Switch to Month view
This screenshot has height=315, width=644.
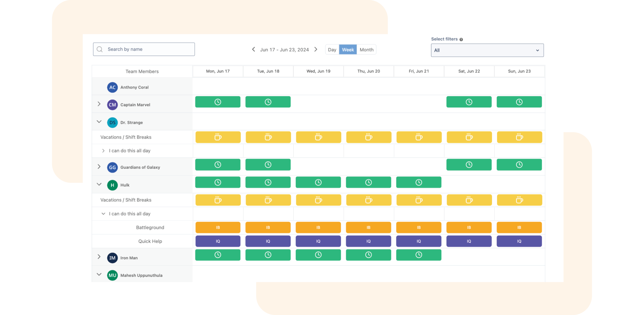366,50
